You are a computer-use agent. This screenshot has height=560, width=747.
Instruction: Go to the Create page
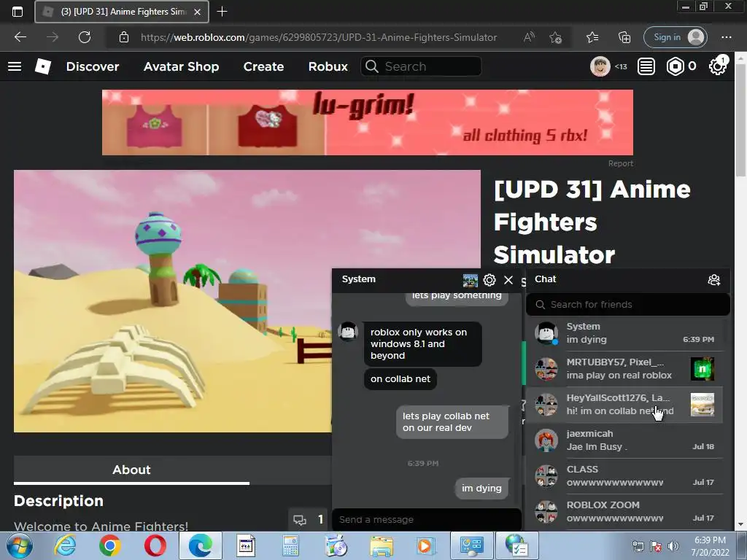[263, 66]
